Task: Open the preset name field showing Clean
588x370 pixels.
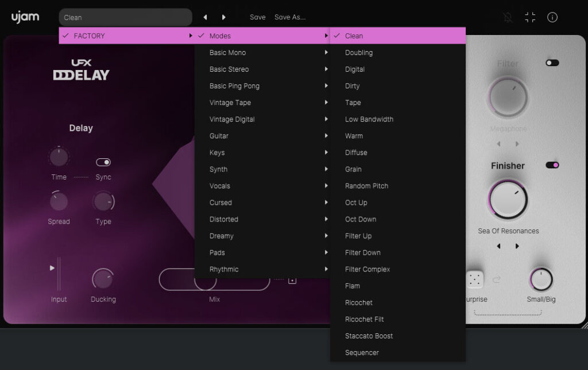Action: tap(126, 17)
